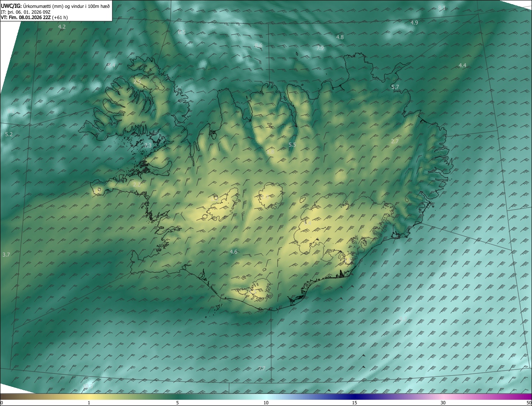Click the 3.7 precipitation value label

[6, 254]
